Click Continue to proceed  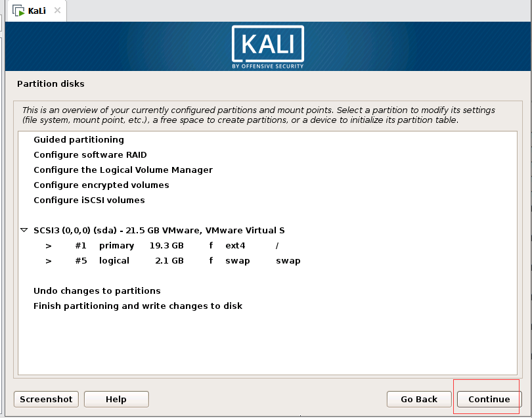[x=489, y=399]
